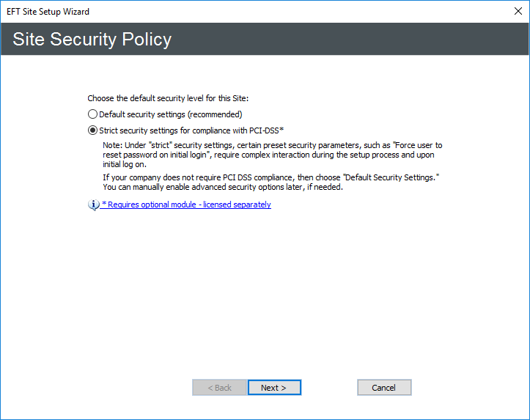Screen dimensions: 530x420
Task: Cancel the Site Setup Wizard
Action: tap(384, 388)
